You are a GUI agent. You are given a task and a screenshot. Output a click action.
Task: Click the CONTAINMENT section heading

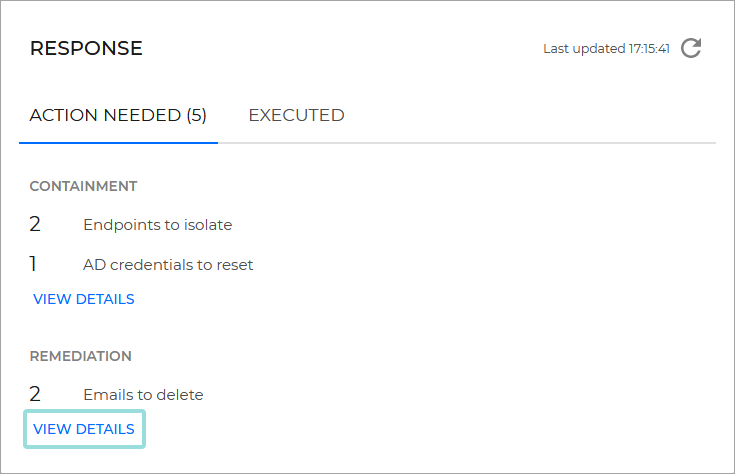click(83, 186)
